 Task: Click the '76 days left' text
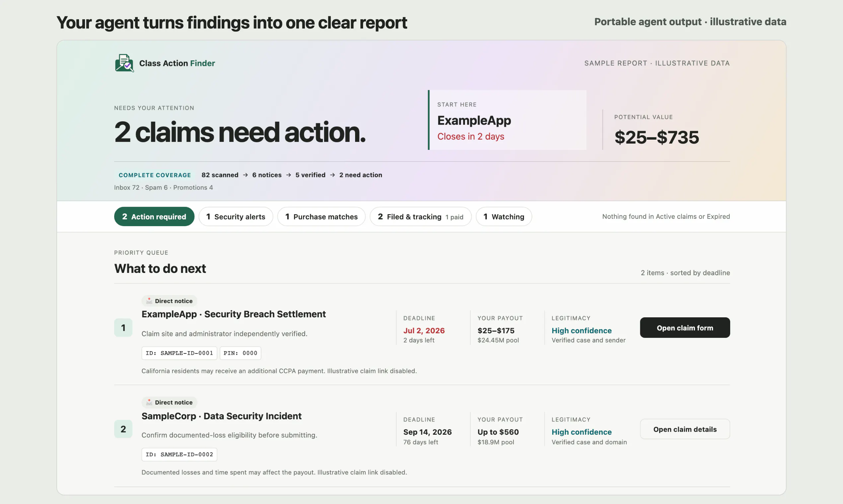[x=421, y=442]
